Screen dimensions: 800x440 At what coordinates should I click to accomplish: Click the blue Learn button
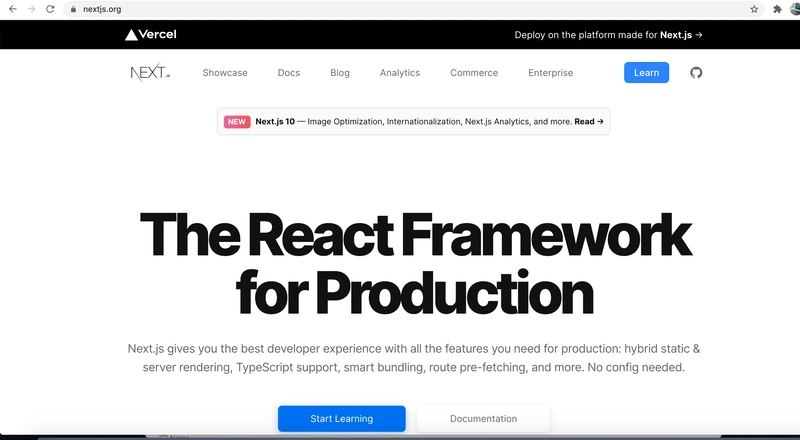tap(646, 72)
